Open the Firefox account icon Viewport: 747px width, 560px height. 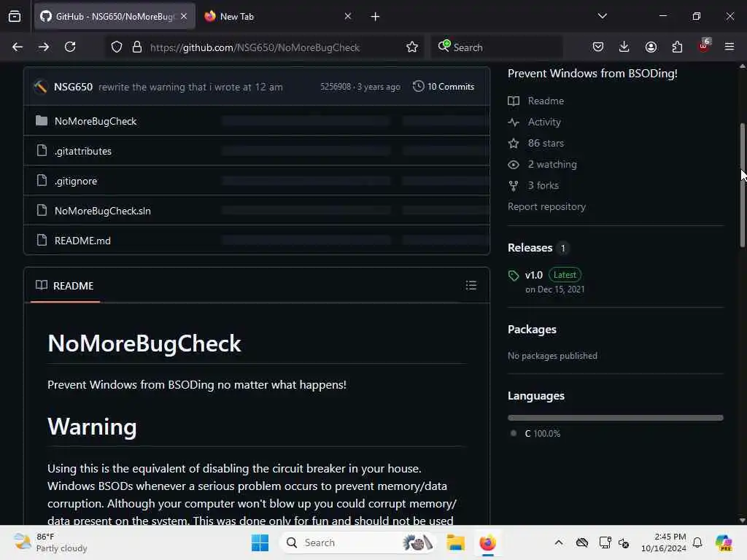pos(651,47)
